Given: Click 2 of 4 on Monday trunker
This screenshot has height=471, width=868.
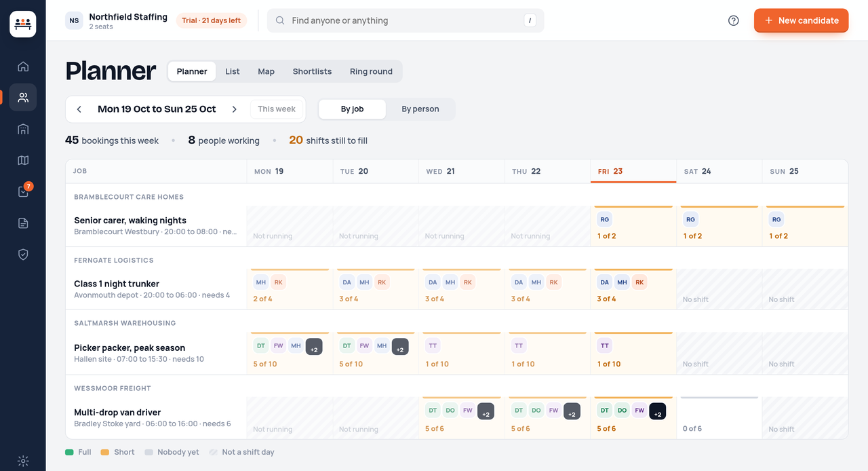Looking at the screenshot, I should click(262, 299).
